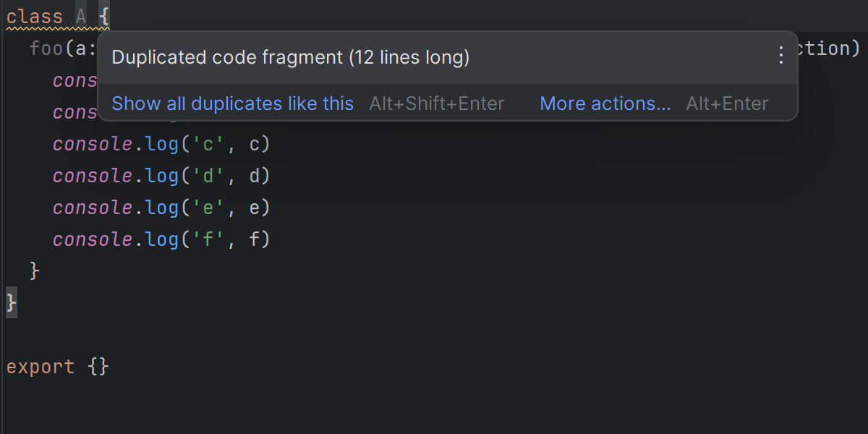Click the "foo" method name
Screen dimensions: 868x434
tap(47, 48)
